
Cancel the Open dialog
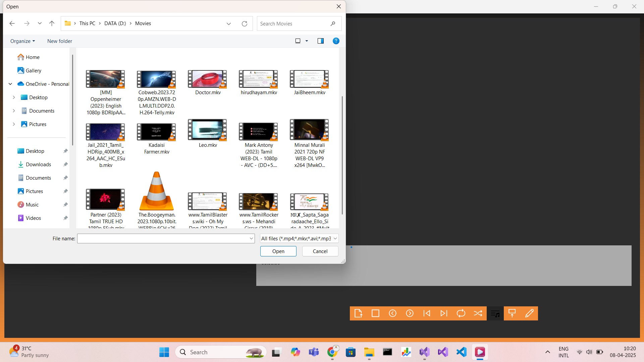pyautogui.click(x=320, y=251)
